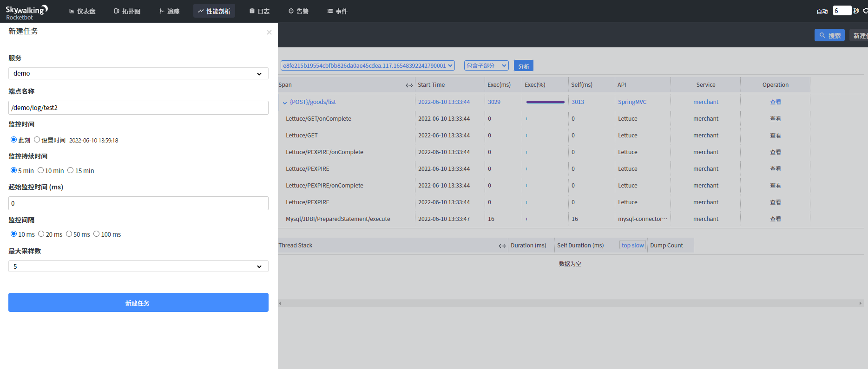Click the 分析 analyze button
This screenshot has height=369, width=868.
[x=524, y=66]
